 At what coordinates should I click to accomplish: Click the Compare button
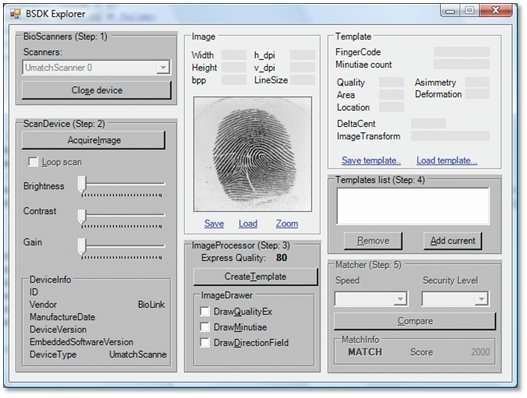coord(415,321)
